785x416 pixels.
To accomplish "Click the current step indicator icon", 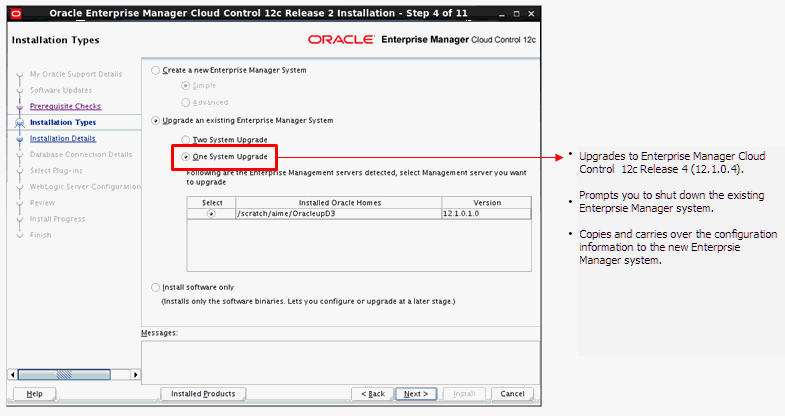I will click(20, 123).
